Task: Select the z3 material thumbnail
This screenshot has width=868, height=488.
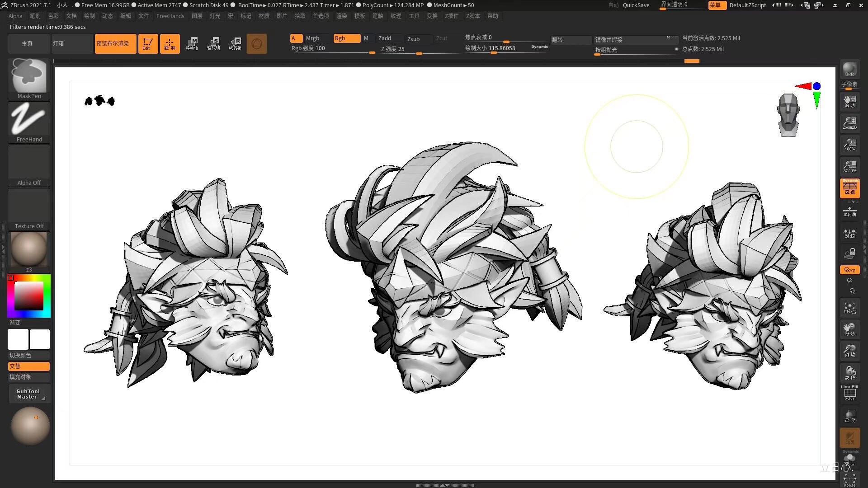Action: pyautogui.click(x=28, y=249)
